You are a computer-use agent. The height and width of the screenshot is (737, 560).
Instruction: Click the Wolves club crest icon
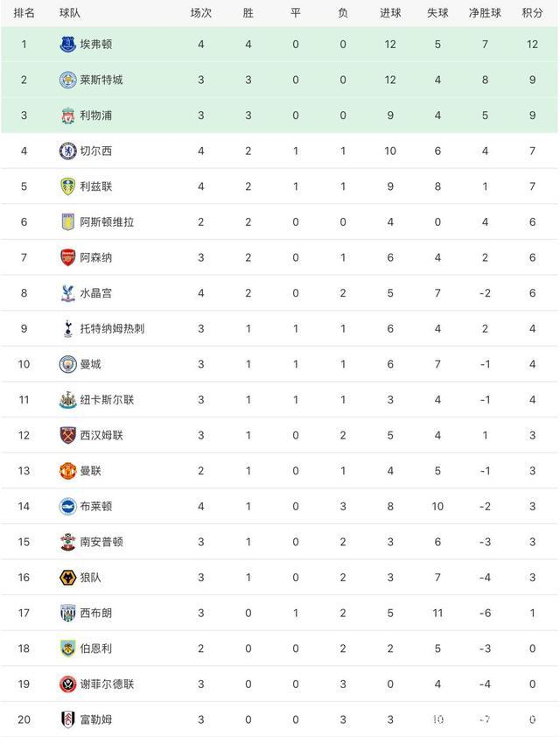click(68, 578)
